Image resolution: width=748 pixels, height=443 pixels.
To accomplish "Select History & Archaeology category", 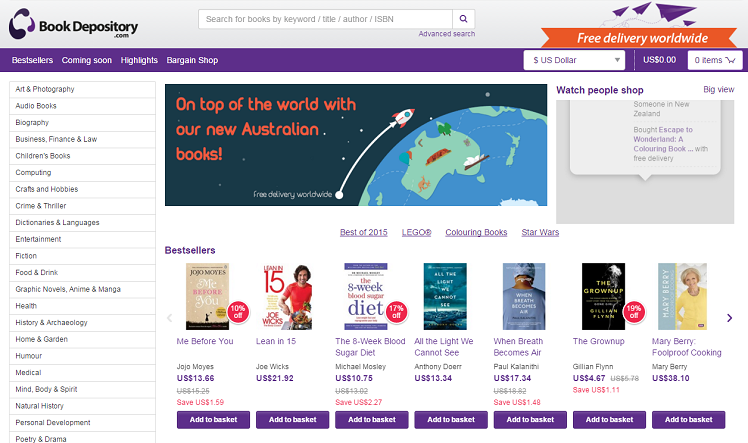I will click(83, 323).
